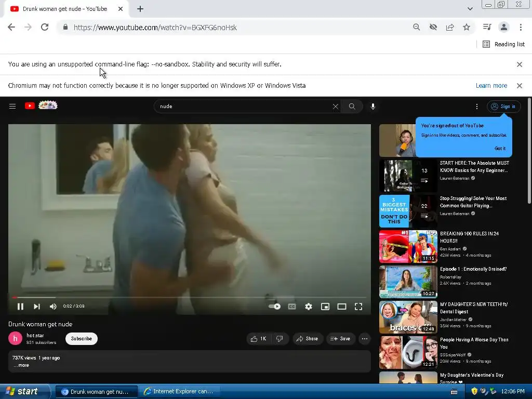Open YouTube settings three-dot menu
532x399 pixels.
tap(477, 107)
